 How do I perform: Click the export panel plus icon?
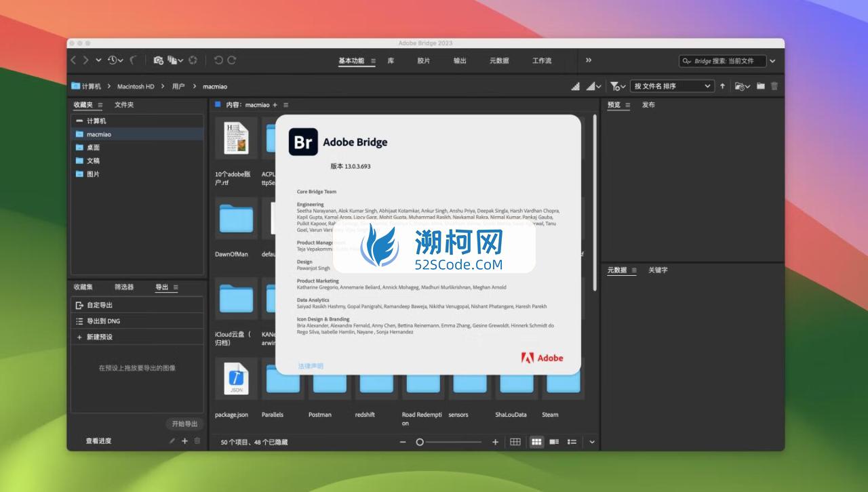184,441
